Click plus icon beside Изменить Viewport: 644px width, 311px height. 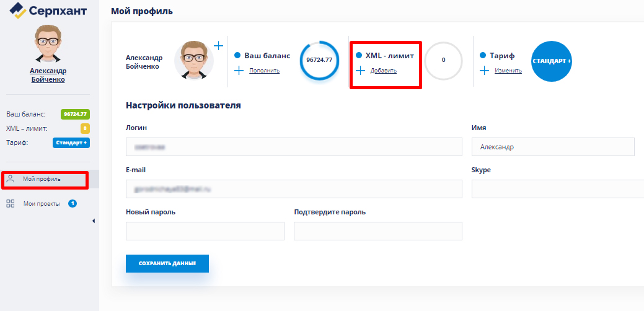(x=485, y=71)
